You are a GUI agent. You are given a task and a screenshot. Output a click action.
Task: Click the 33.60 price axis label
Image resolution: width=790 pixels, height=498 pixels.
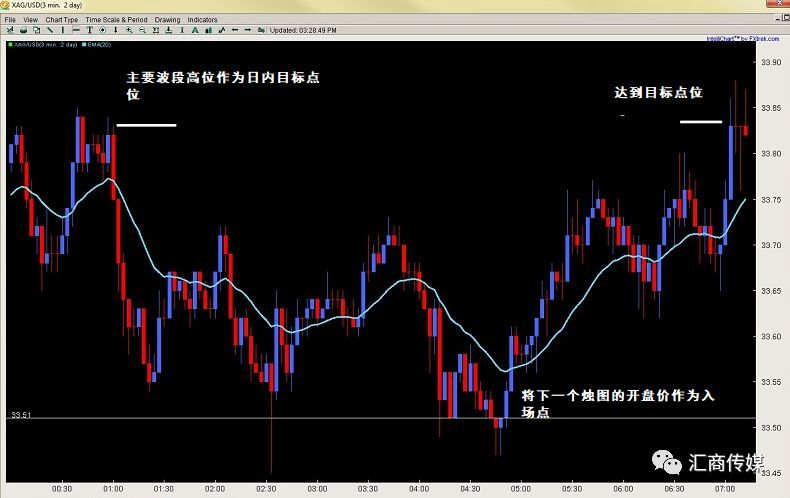click(771, 336)
